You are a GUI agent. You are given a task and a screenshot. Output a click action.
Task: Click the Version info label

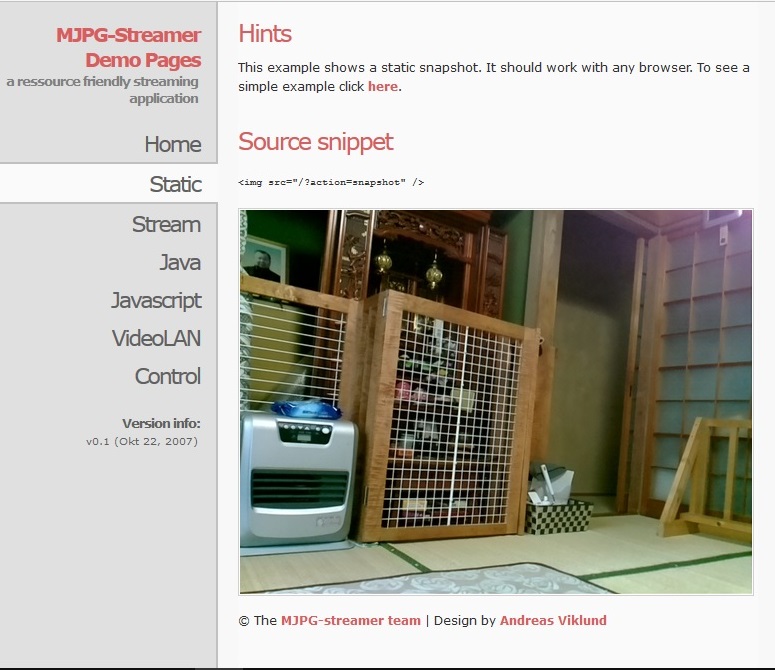161,423
